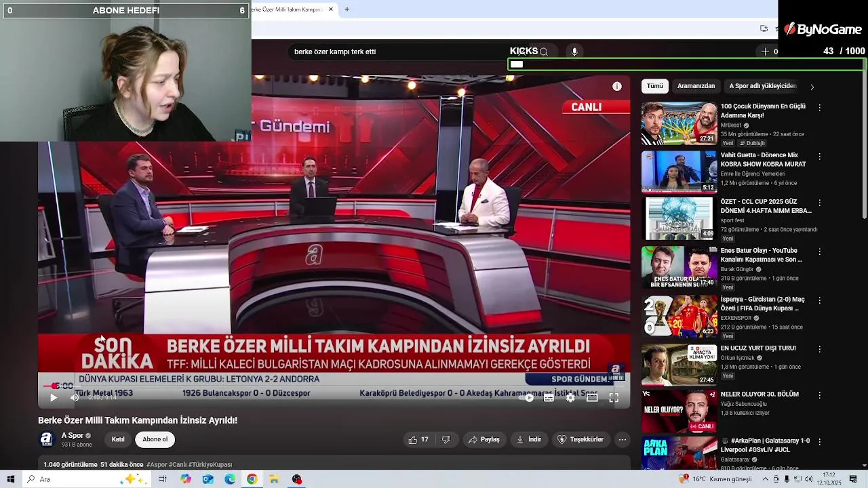Close the current browser tab
This screenshot has width=868, height=488.
(x=331, y=9)
